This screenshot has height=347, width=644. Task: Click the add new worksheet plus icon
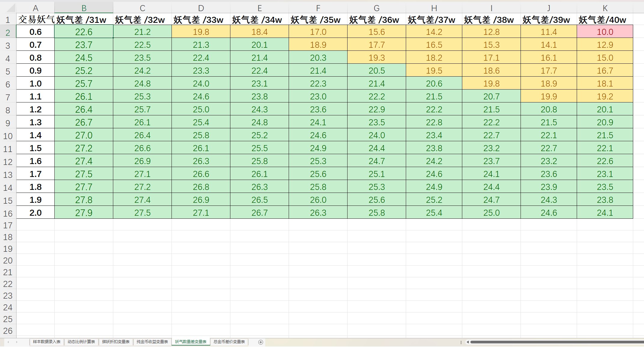260,342
